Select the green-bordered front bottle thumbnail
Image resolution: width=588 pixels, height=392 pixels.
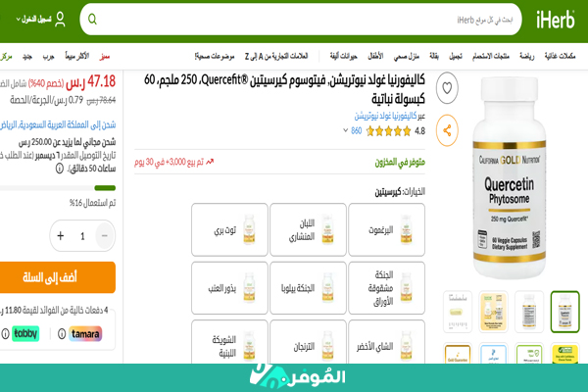click(x=564, y=312)
